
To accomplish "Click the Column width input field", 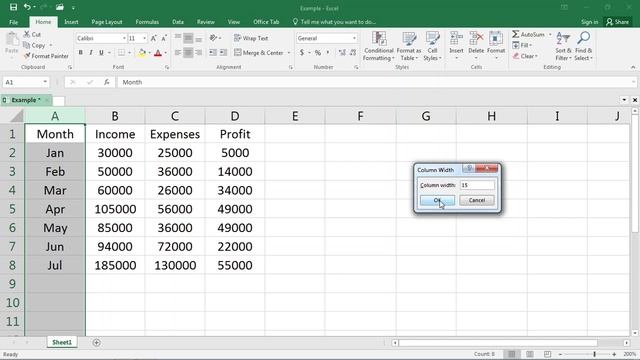I will pos(477,185).
